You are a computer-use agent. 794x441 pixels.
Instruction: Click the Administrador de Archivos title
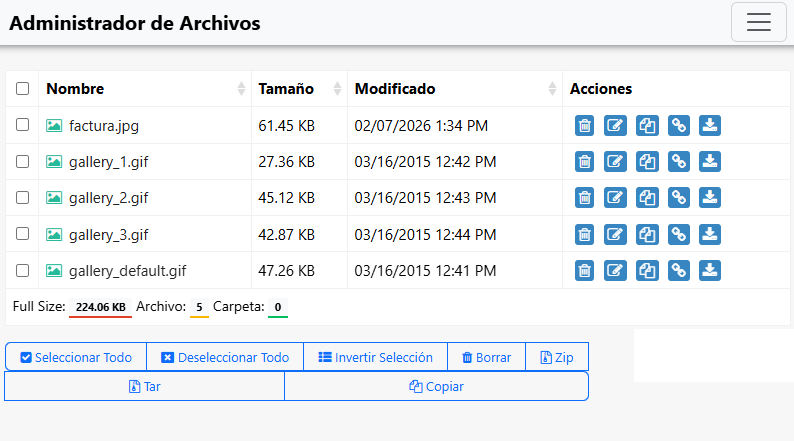135,23
